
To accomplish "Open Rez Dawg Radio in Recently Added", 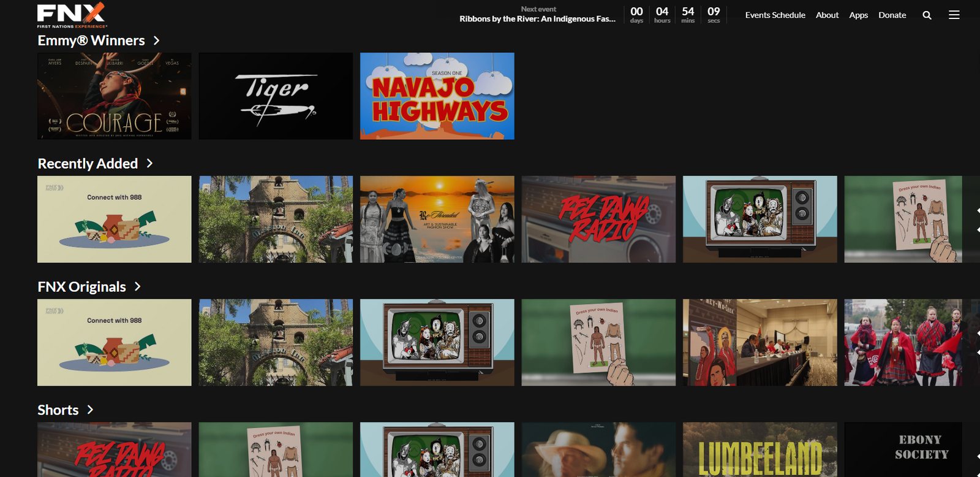I will click(598, 219).
